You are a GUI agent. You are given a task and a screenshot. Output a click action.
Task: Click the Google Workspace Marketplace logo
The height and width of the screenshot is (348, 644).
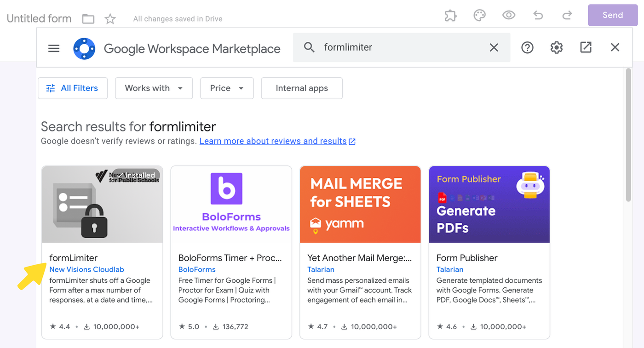[84, 49]
